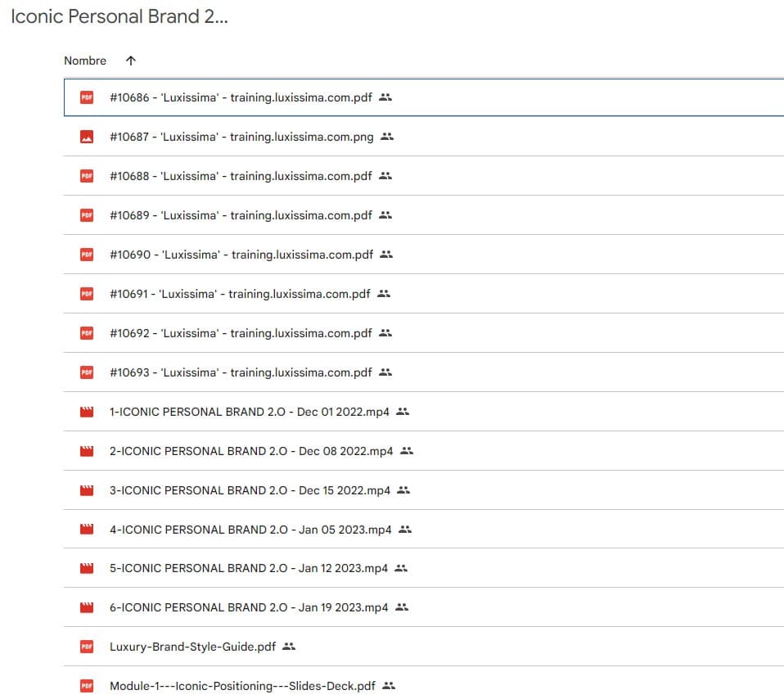Click video icon of 4-ICONIC Jan 05 2023
The height and width of the screenshot is (699, 784).
coord(87,530)
